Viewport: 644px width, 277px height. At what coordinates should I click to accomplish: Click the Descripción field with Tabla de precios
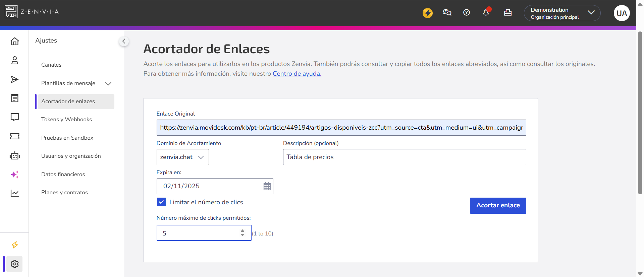click(x=405, y=157)
